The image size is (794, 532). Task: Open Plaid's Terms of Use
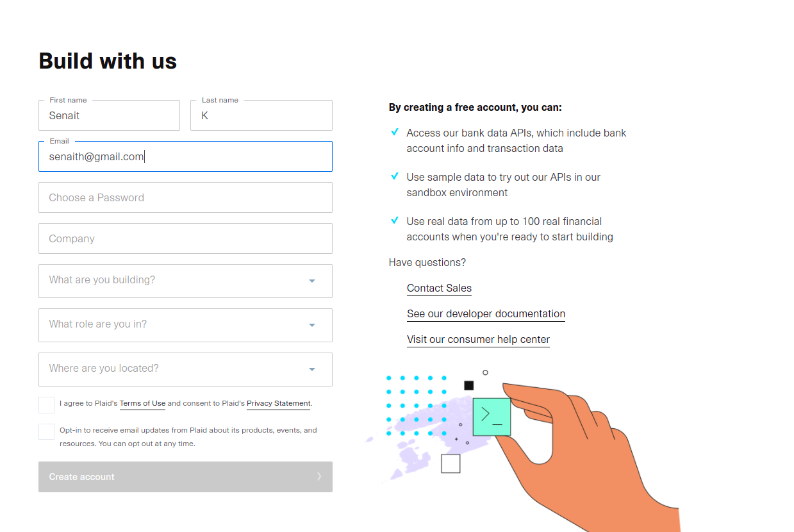point(142,403)
